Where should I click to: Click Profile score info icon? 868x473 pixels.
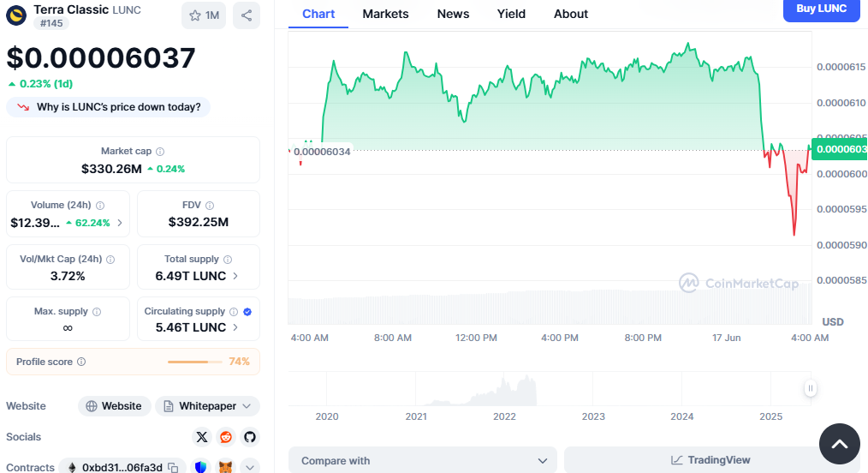(x=81, y=362)
